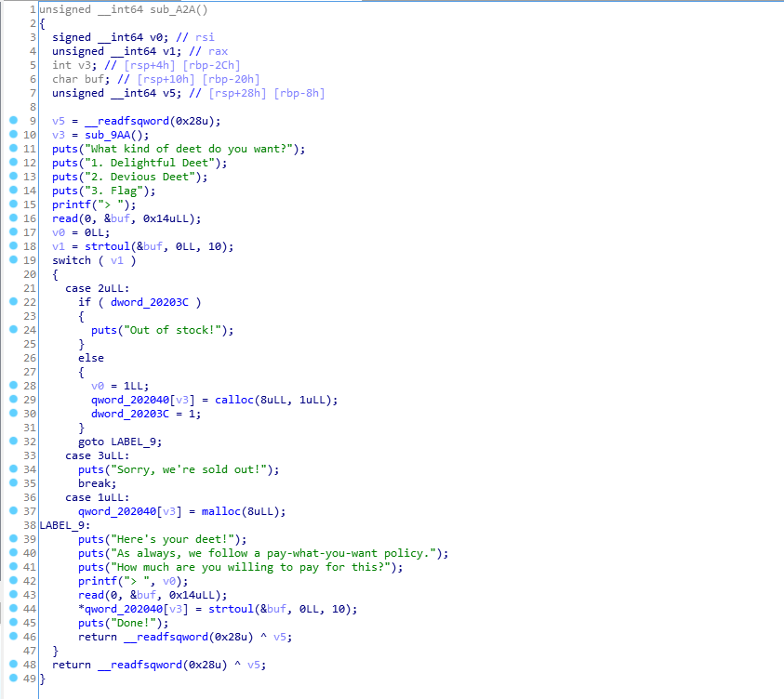
Task: Toggle breakpoint dot on line 32 goto
Action: (14, 441)
